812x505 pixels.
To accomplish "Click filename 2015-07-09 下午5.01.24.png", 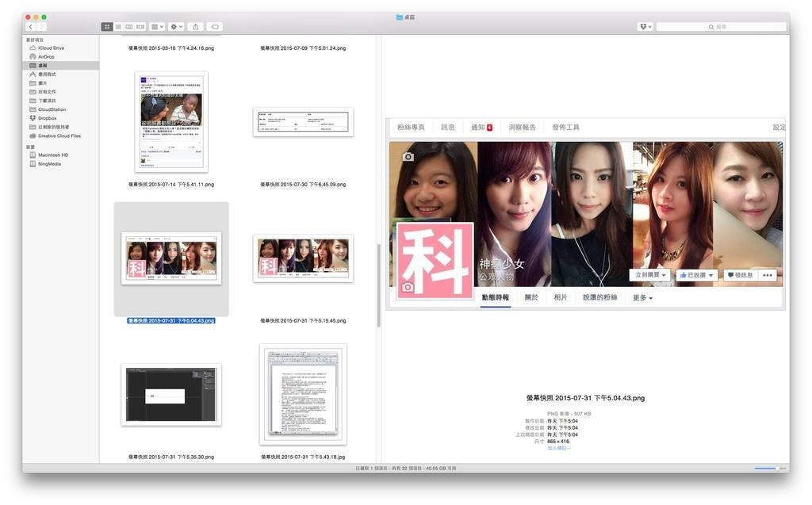I will pos(303,48).
